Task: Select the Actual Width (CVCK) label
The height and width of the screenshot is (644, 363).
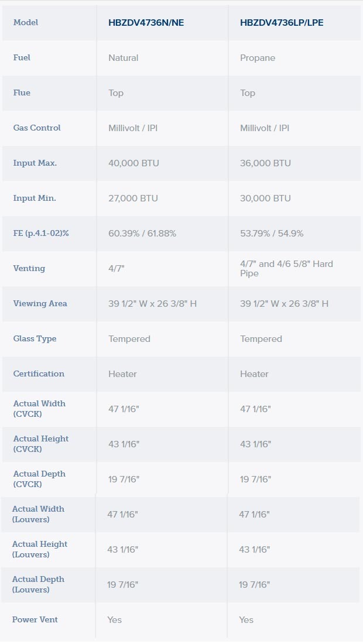Action: (x=39, y=409)
